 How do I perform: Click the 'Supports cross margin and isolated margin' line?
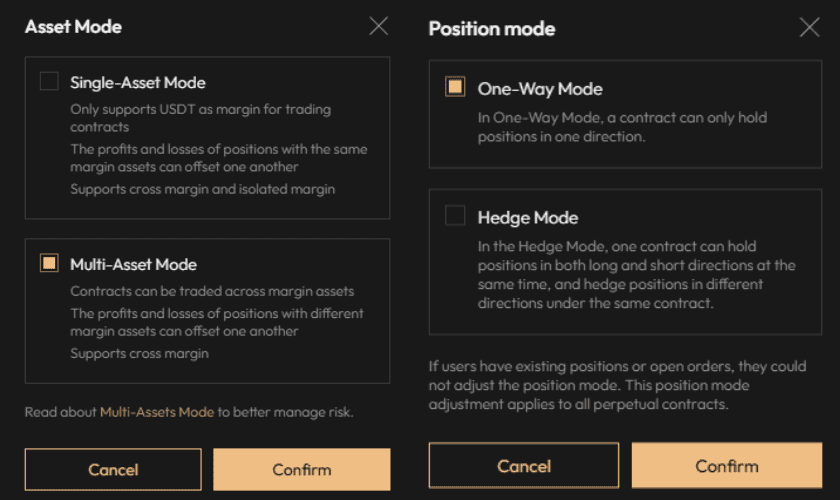(202, 189)
